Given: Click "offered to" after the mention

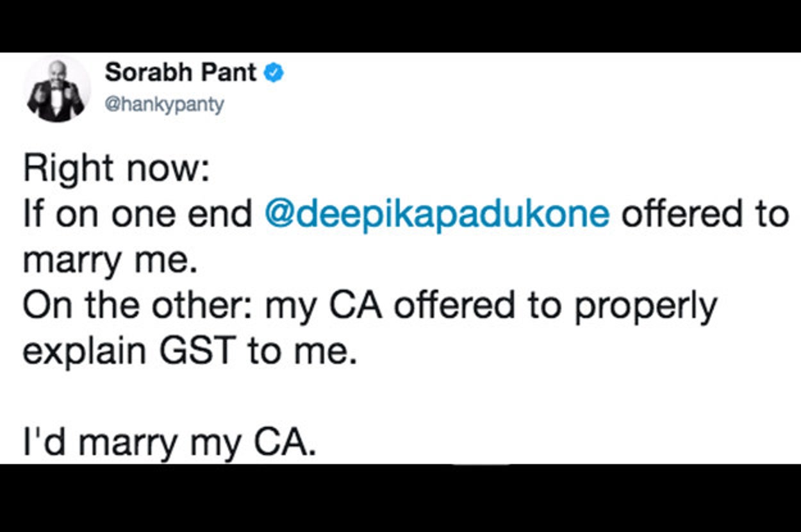Looking at the screenshot, I should coord(704,215).
